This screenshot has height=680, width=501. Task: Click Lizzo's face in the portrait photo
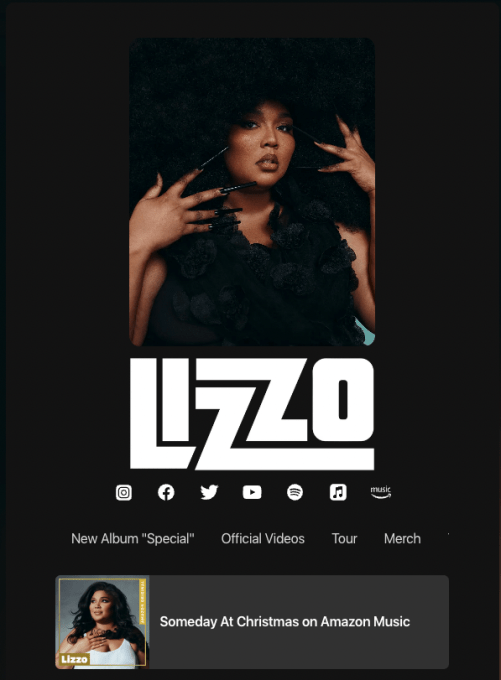coord(264,141)
